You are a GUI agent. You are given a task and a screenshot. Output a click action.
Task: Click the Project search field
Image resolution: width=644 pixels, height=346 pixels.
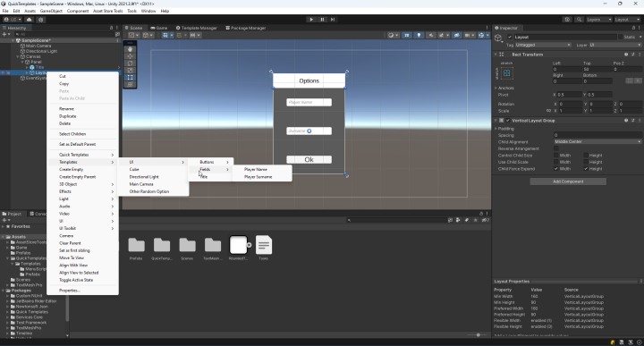(x=396, y=220)
